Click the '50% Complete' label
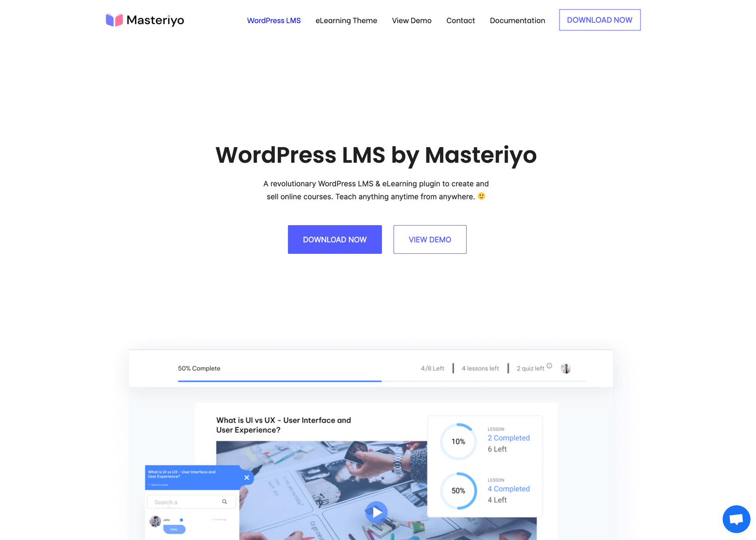Viewport: 756px width, 540px height. tap(199, 369)
